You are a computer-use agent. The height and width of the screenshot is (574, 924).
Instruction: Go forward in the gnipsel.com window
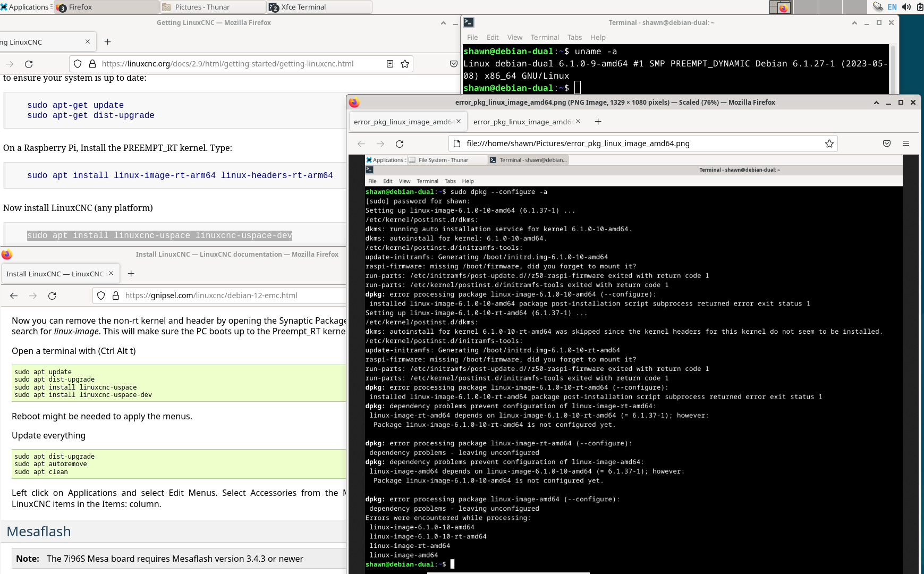[33, 296]
